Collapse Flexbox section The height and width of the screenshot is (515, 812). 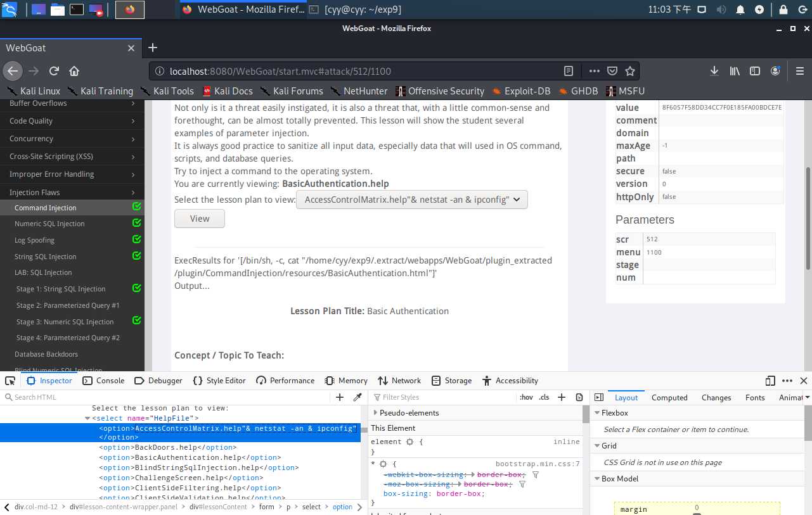[x=596, y=413]
